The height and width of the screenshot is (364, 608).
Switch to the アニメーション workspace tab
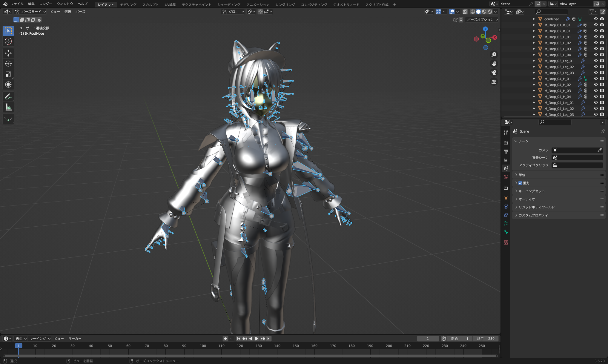[258, 4]
